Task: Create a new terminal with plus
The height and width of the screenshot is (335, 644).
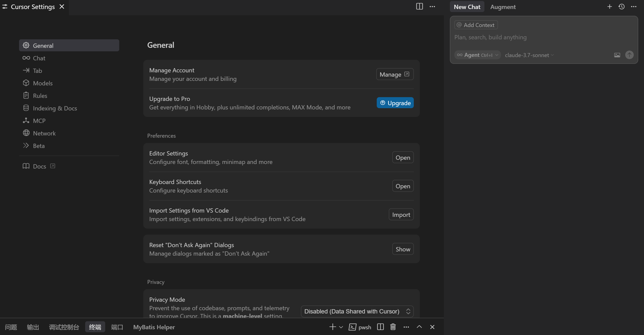Action: pos(332,327)
